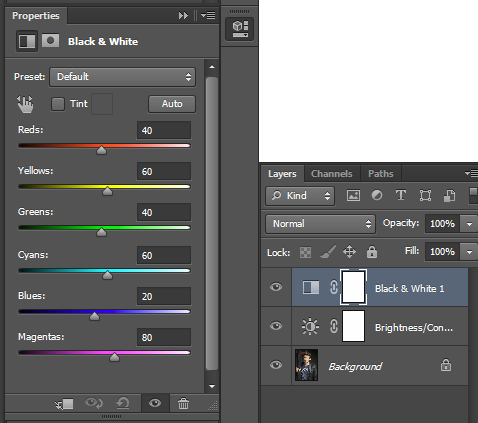This screenshot has height=423, width=478.
Task: Click filter for adjustment layers icon
Action: point(377,195)
